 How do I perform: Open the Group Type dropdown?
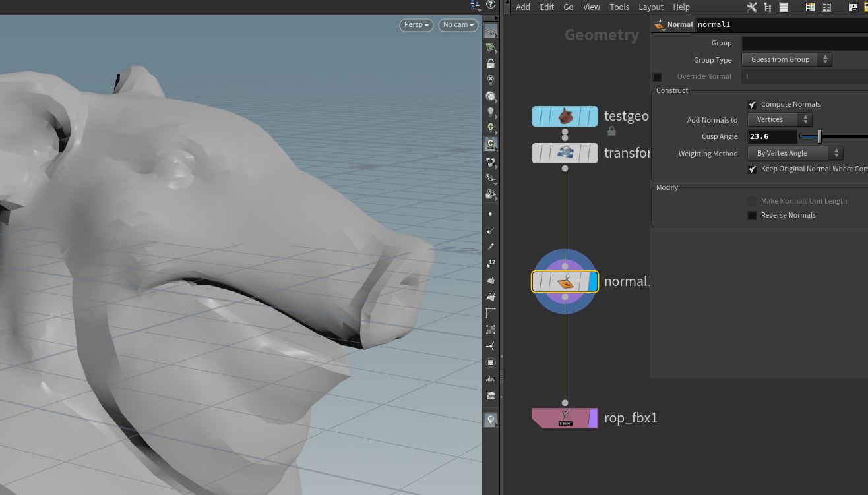tap(787, 59)
